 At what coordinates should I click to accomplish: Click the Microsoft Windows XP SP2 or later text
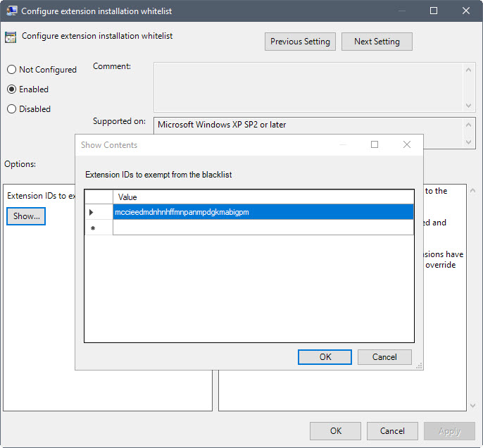(222, 125)
